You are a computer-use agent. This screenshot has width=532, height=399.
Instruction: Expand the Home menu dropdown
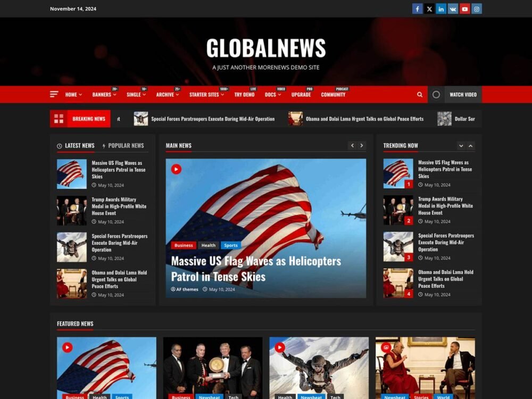[73, 95]
